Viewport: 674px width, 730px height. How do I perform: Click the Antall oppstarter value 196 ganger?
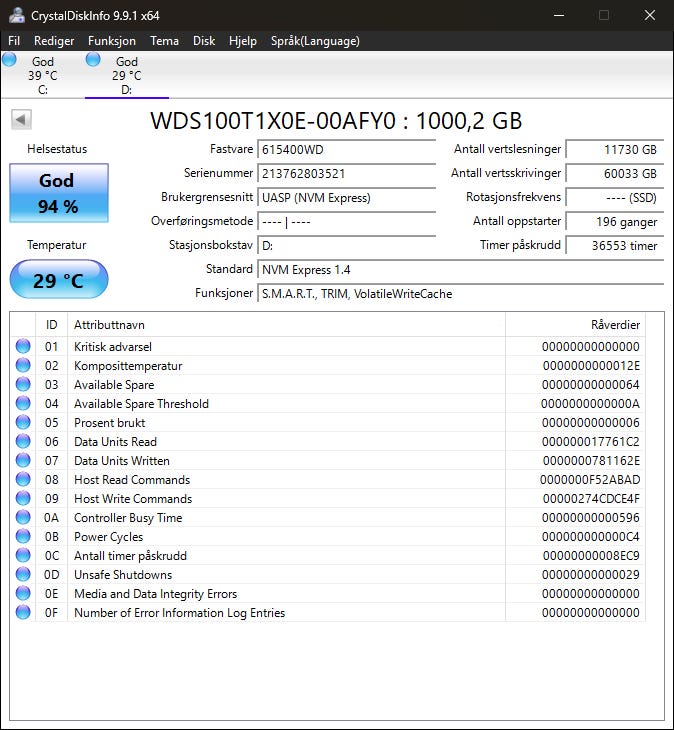[614, 222]
